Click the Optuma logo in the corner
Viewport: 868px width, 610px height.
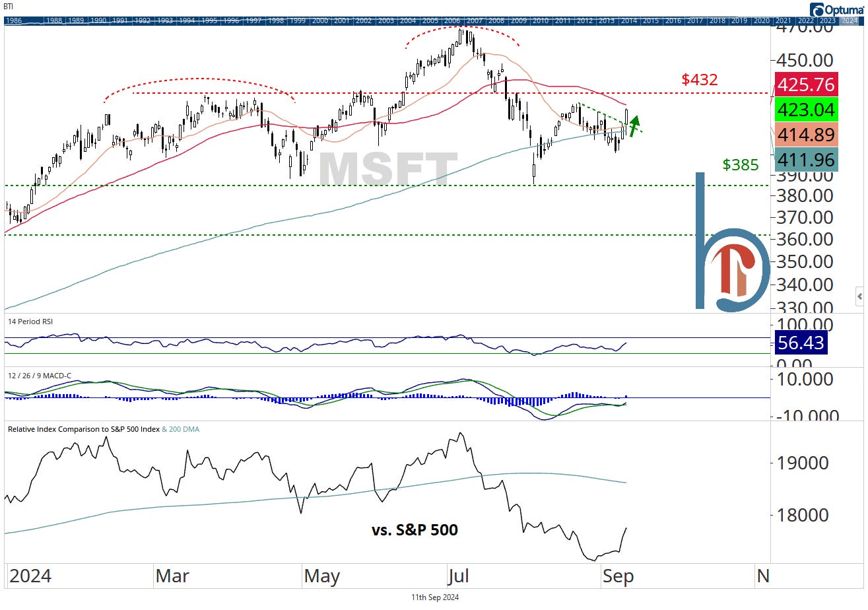click(x=837, y=9)
